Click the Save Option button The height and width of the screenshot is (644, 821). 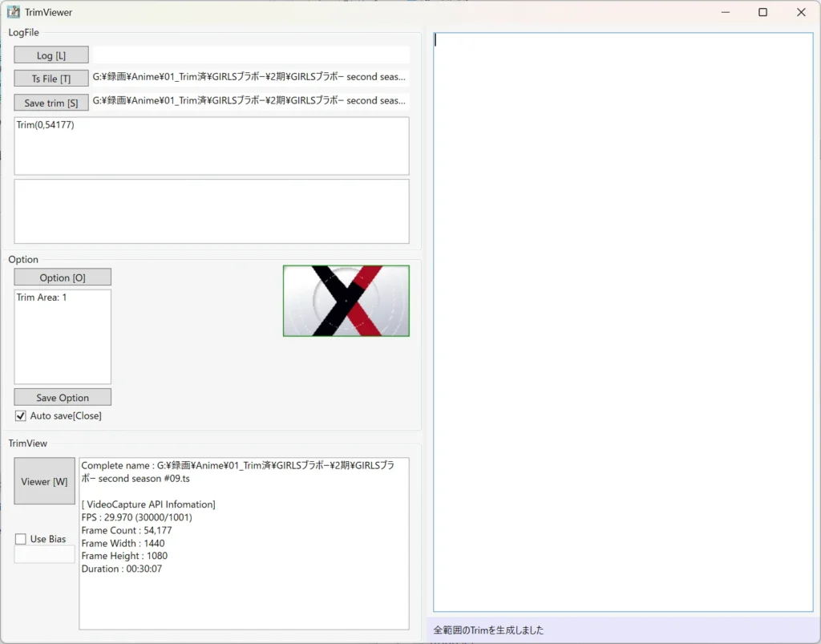[x=63, y=398]
